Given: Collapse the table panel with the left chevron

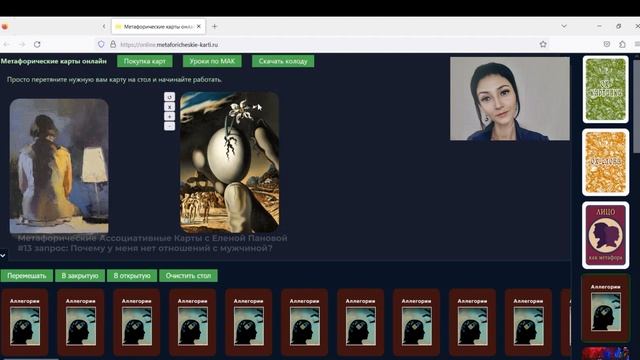Looking at the screenshot, I should 3,256.
